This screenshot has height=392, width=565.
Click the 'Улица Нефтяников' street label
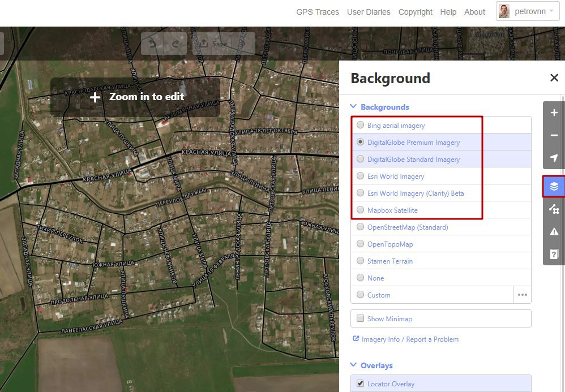click(x=168, y=256)
